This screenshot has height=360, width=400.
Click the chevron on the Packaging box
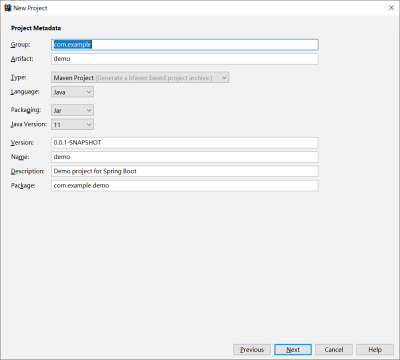(x=89, y=110)
